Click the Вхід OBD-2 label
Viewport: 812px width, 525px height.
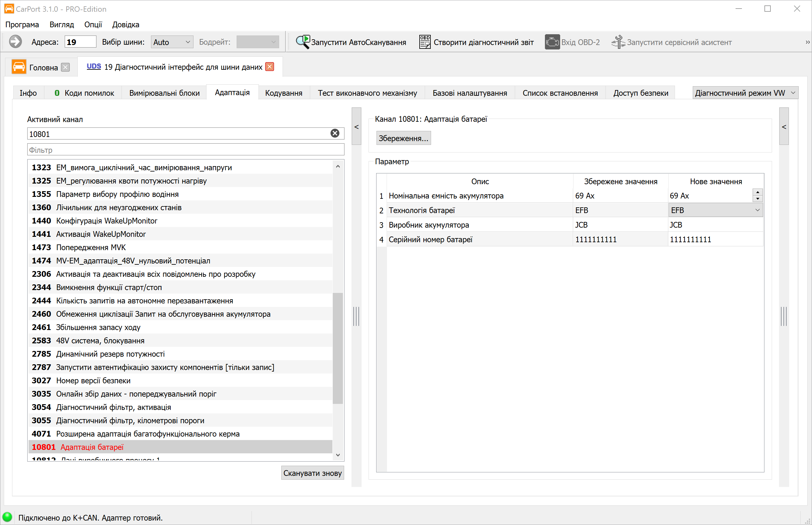coord(580,42)
